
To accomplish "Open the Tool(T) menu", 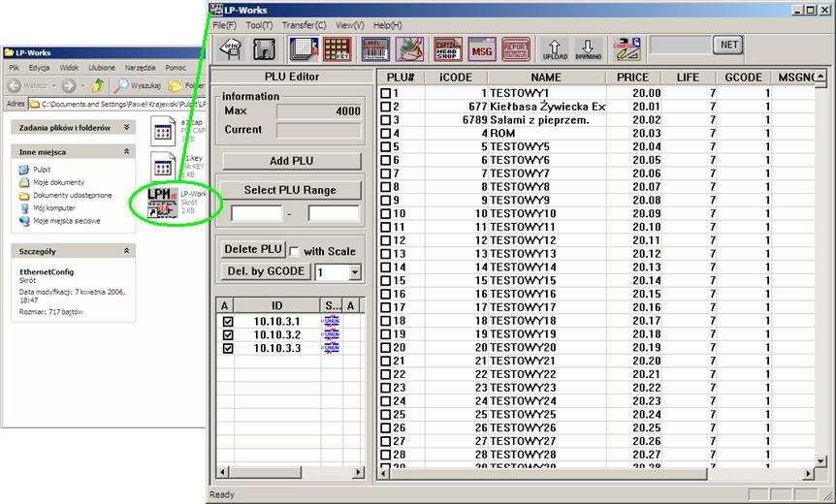I will (259, 25).
